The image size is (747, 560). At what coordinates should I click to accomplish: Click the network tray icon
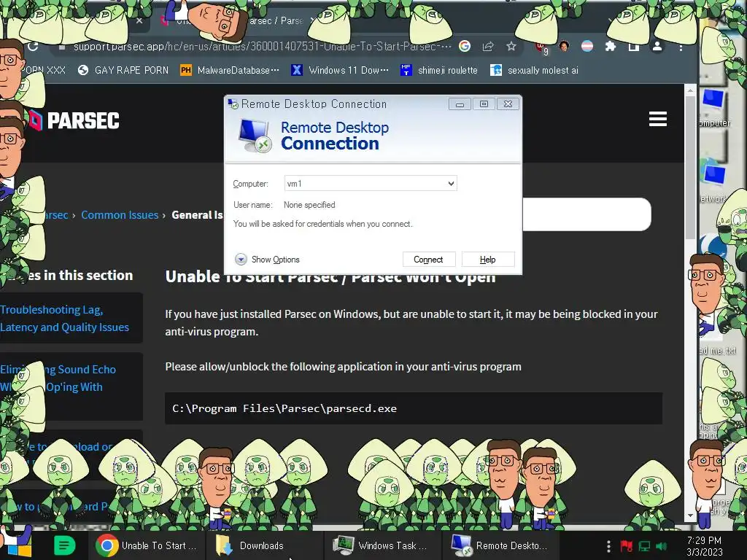644,546
